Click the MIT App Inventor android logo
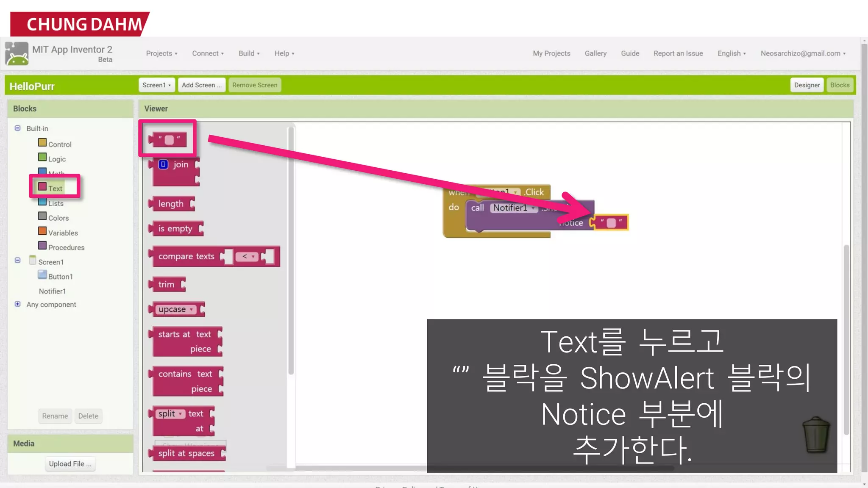 [17, 53]
